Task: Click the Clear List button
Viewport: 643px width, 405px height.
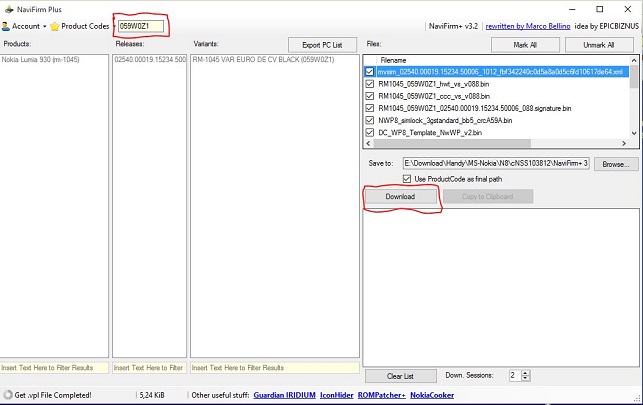Action: (400, 376)
